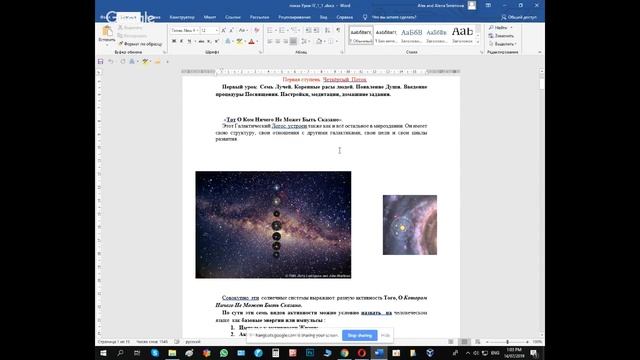
Task: Open the Макет (Layout) tab
Action: pos(210,17)
